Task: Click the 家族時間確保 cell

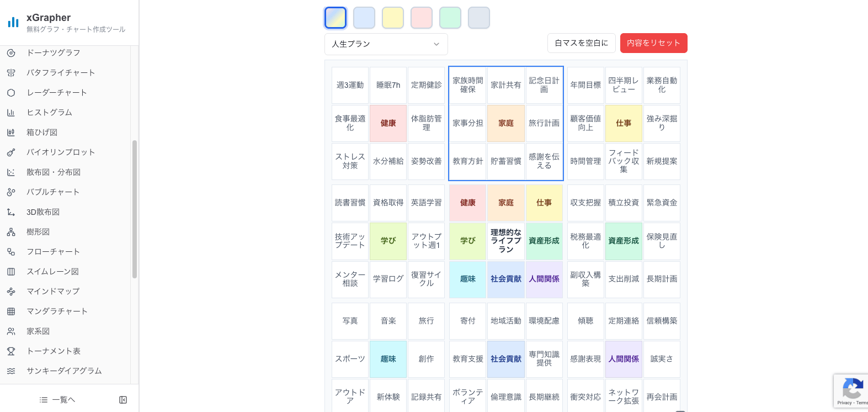Action: point(468,85)
